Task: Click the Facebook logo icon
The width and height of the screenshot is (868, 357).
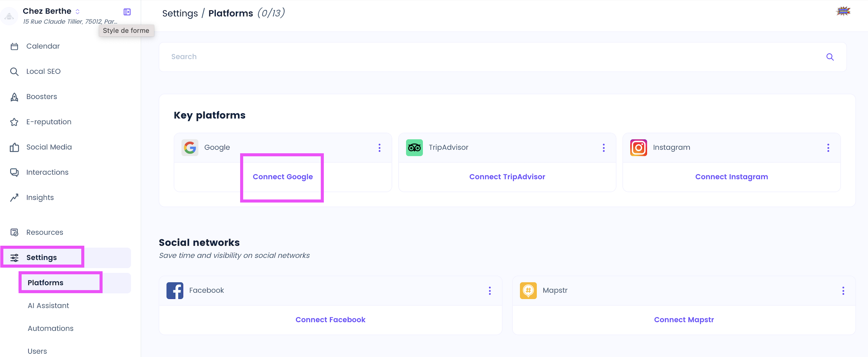Action: point(175,291)
